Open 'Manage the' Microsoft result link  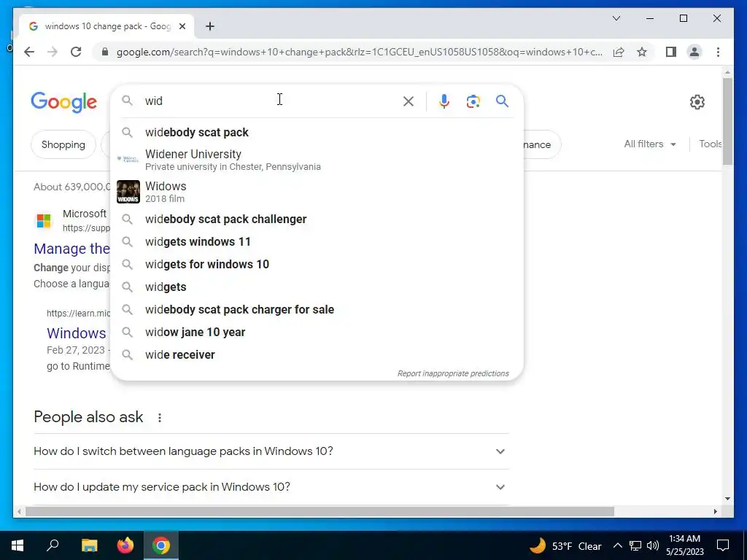72,249
